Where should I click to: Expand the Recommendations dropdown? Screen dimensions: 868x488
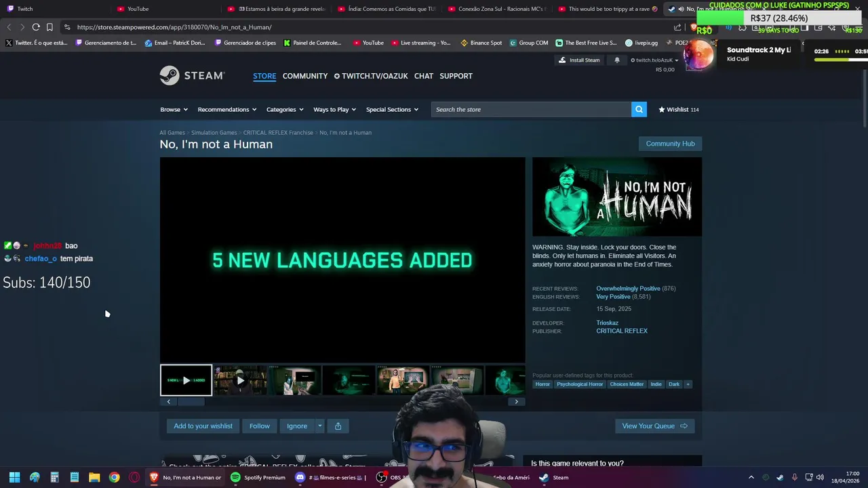pos(227,109)
